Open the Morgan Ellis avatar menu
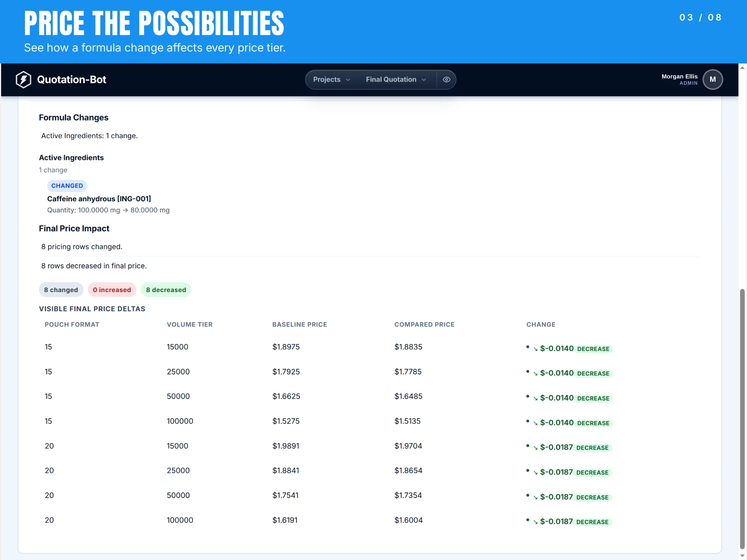 713,80
